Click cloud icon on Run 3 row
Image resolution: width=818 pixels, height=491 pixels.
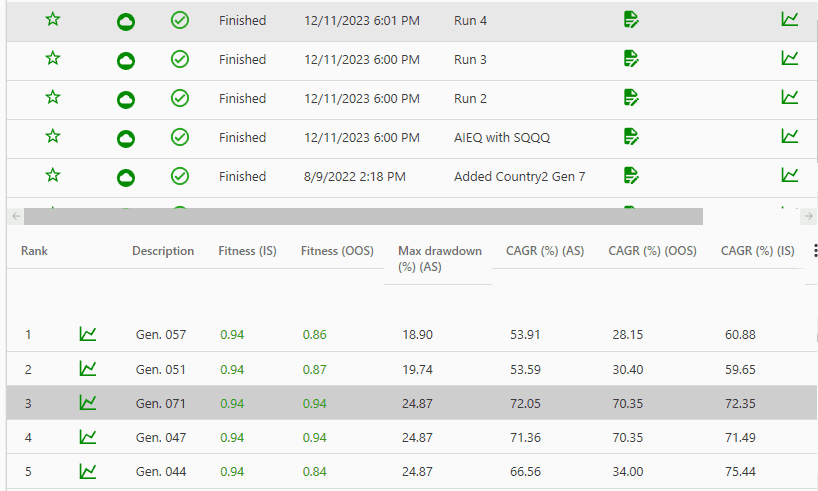coord(126,61)
